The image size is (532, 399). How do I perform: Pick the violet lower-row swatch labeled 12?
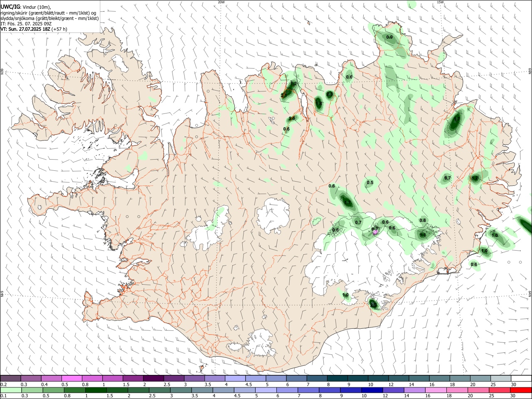tap(393, 390)
